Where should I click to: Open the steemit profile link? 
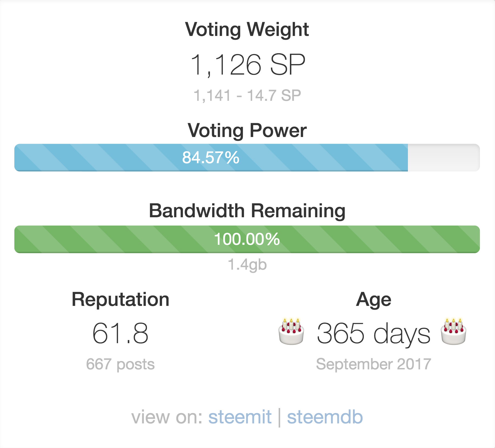tap(240, 417)
